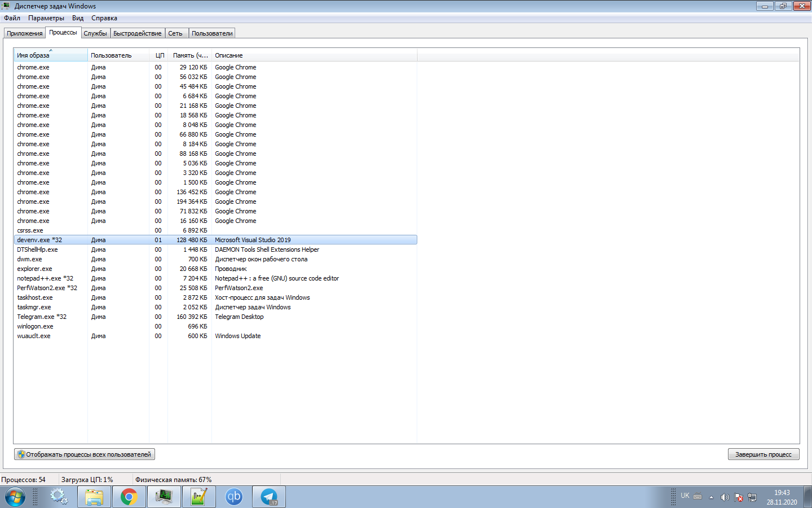Open the Параметры menu

pos(46,18)
